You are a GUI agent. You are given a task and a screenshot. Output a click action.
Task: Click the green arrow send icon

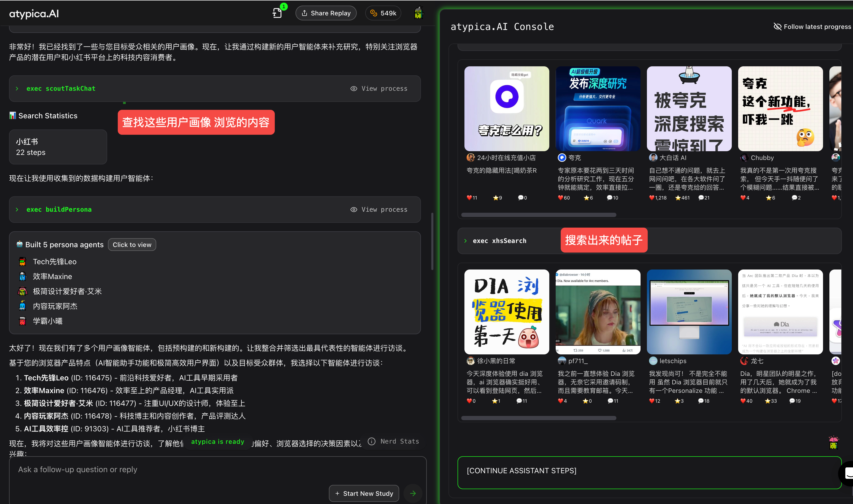pyautogui.click(x=413, y=493)
